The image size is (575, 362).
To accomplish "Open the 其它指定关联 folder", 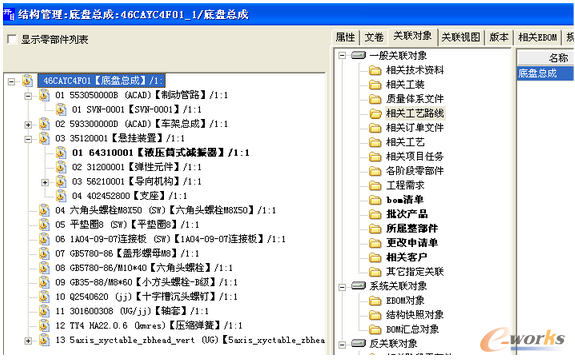I will [x=415, y=272].
